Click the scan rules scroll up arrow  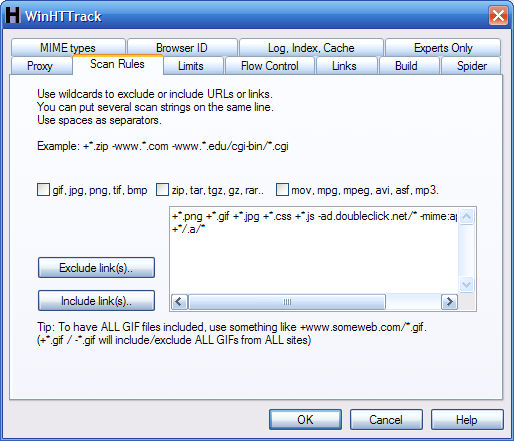466,217
